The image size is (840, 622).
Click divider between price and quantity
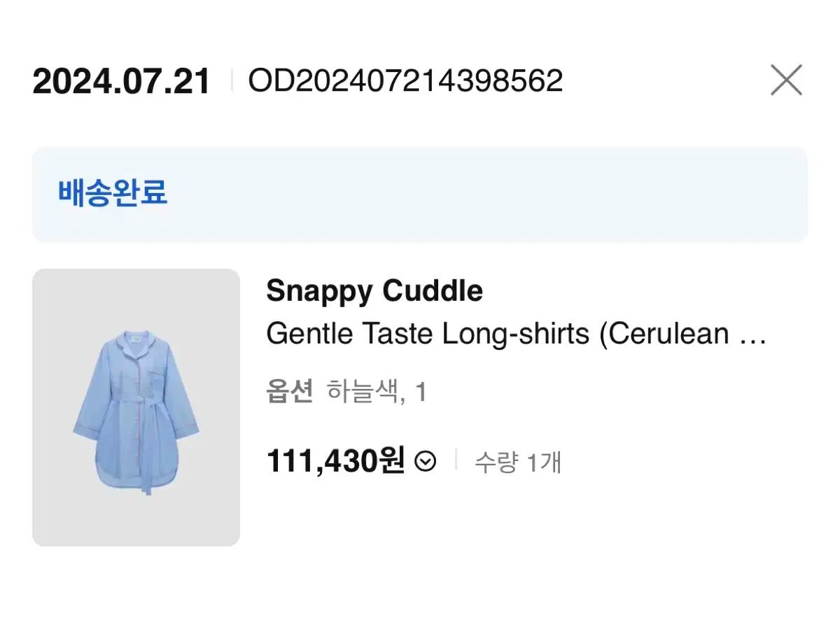coord(456,460)
